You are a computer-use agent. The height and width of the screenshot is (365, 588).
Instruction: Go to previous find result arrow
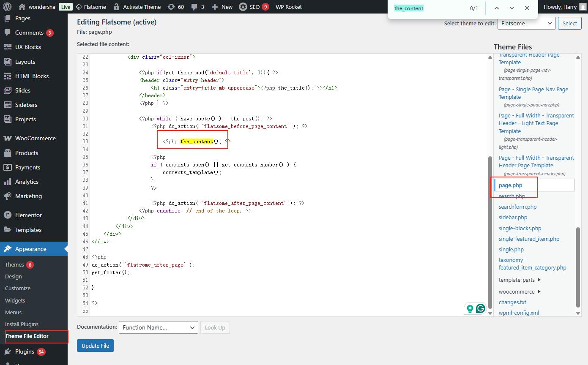click(x=497, y=8)
